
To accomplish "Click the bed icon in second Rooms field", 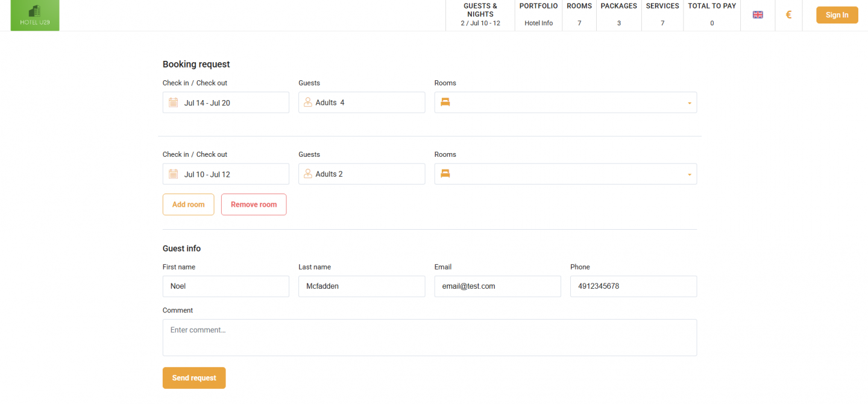I will pos(445,174).
